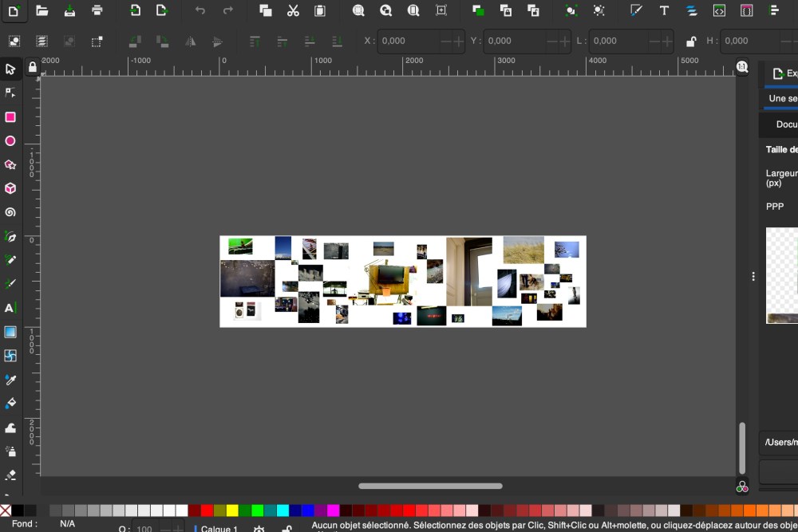Click the Print document icon
The height and width of the screenshot is (532, 798).
(97, 10)
